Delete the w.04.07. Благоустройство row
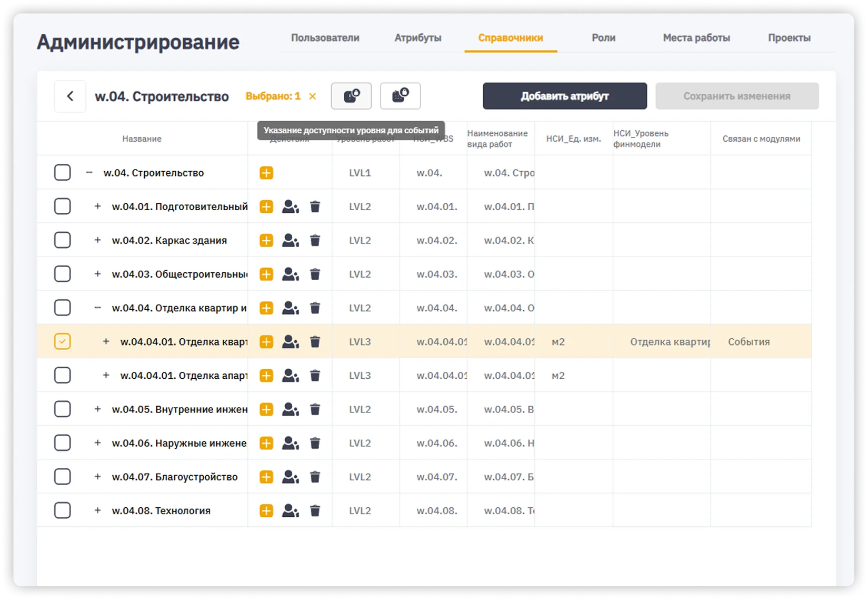The image size is (868, 600). tap(315, 477)
